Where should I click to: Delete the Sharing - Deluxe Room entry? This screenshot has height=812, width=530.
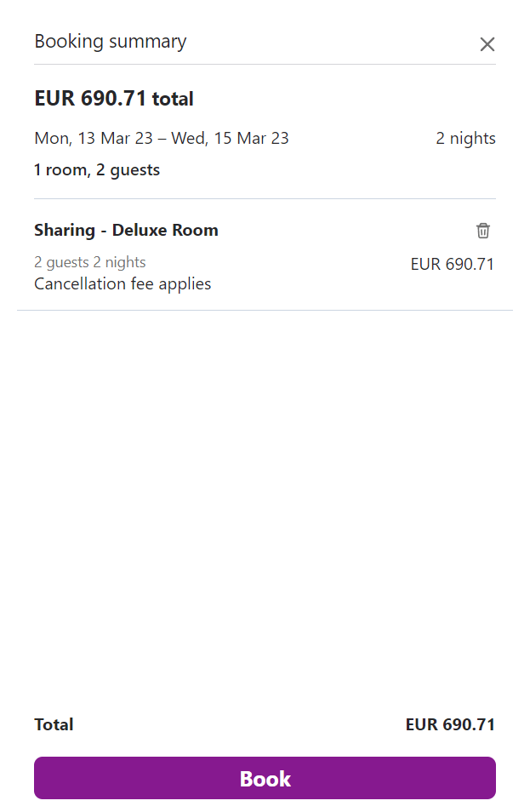[x=483, y=230]
